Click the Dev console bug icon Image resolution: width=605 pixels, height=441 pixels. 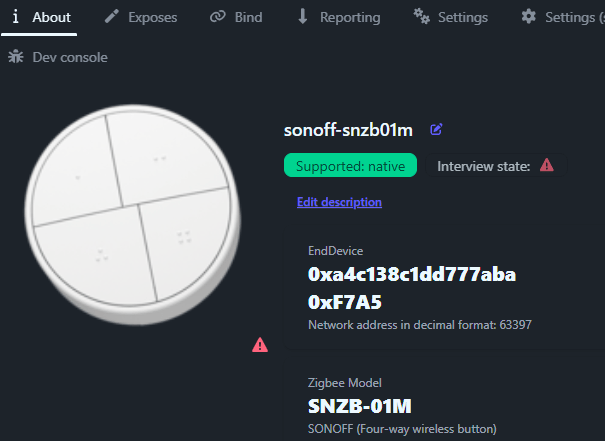(15, 57)
